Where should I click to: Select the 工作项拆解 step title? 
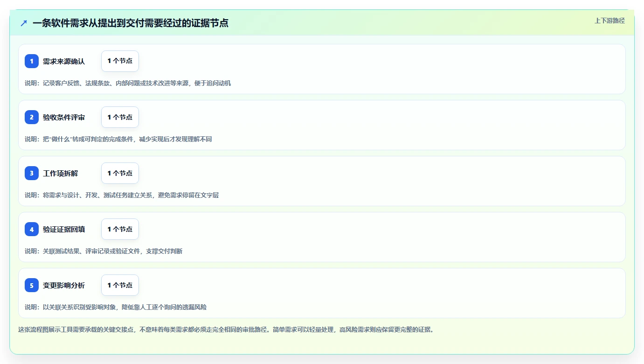61,173
